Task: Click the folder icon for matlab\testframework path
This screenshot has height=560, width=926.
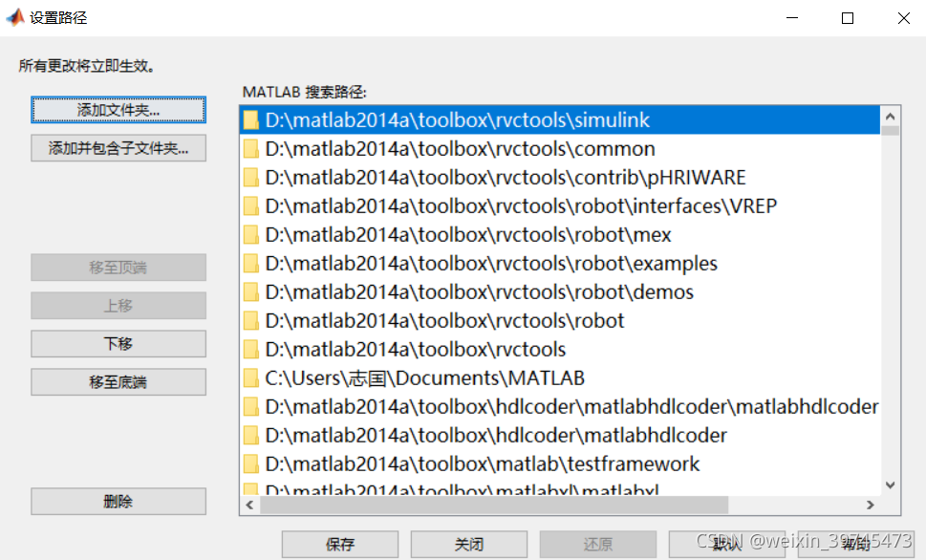Action: tap(250, 463)
